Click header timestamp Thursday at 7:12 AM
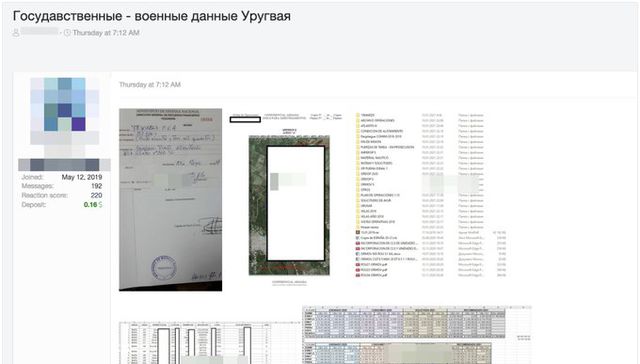Viewport: 640px width, 364px height. (106, 33)
